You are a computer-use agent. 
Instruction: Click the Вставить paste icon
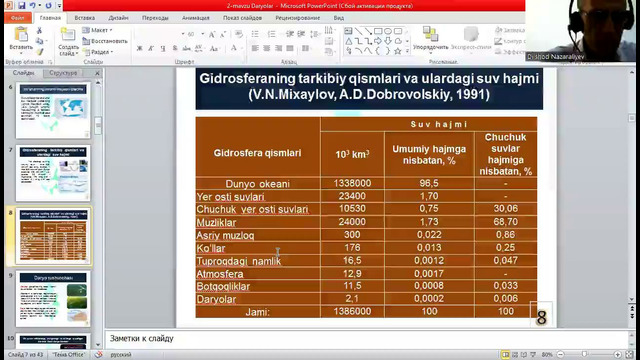[21, 34]
